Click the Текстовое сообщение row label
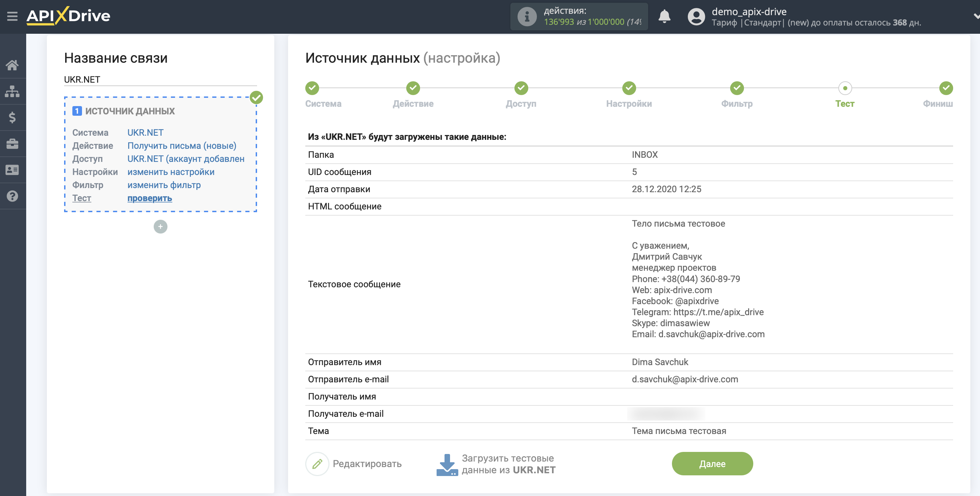This screenshot has height=496, width=980. pos(354,284)
